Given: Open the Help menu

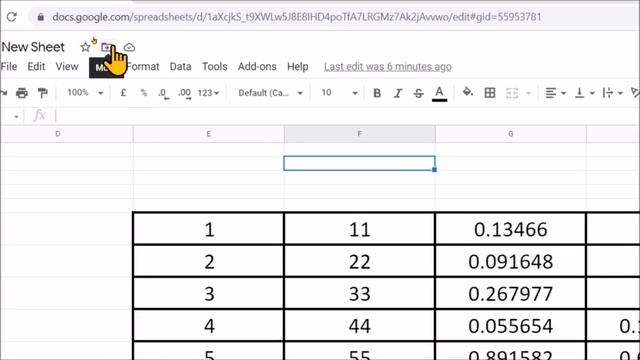Looking at the screenshot, I should (298, 67).
